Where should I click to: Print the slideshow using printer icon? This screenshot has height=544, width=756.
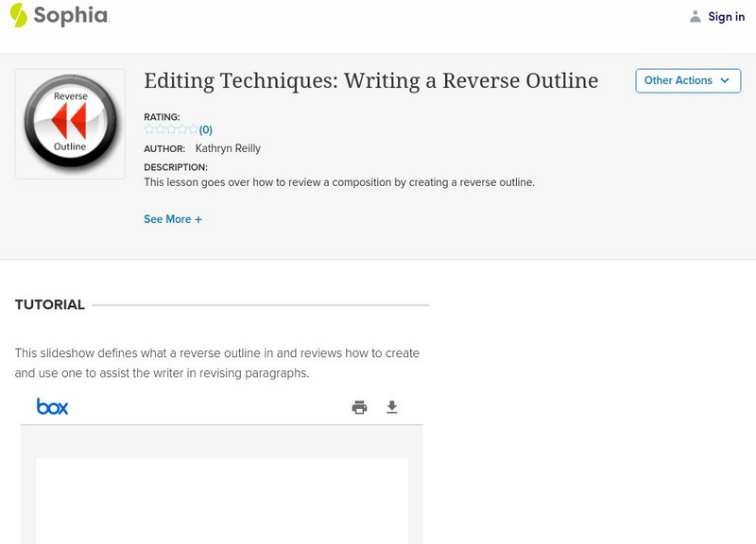[359, 408]
